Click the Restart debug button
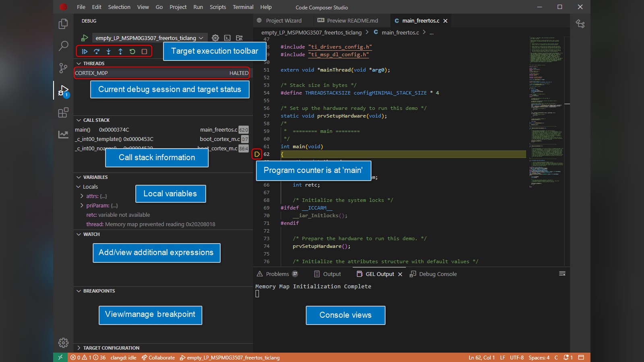The width and height of the screenshot is (644, 362). (132, 51)
